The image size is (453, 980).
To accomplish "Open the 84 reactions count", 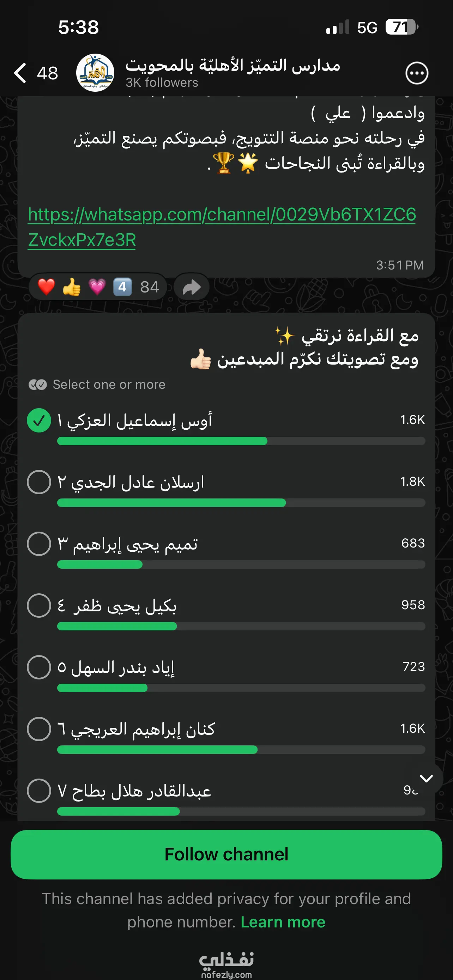I will click(150, 287).
